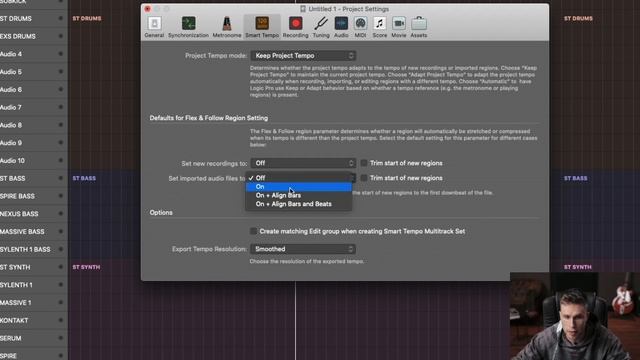The height and width of the screenshot is (360, 640).
Task: Open the Synchronization settings pane
Action: tap(188, 27)
